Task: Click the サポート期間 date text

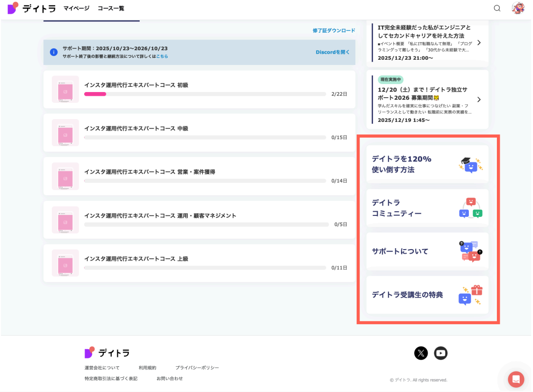Action: point(115,48)
